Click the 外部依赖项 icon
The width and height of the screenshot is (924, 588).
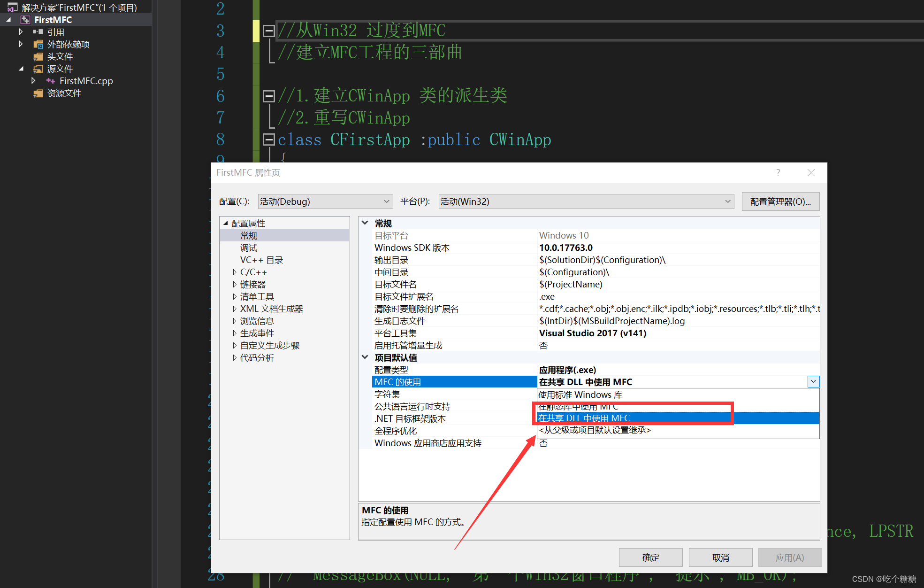point(38,44)
